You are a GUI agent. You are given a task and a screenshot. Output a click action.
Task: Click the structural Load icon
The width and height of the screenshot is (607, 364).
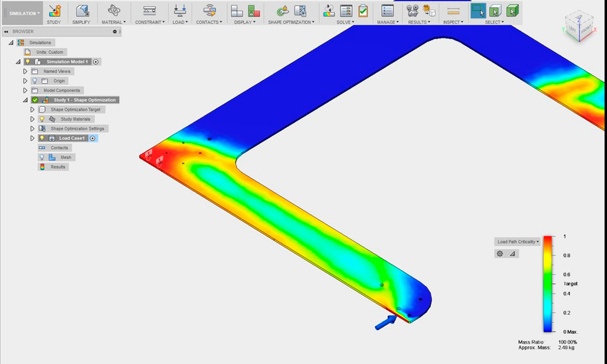point(180,10)
